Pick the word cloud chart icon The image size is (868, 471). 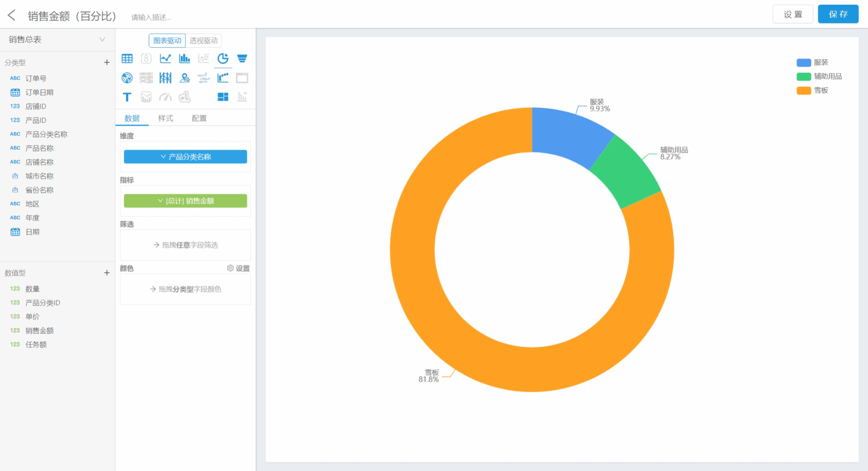(204, 78)
